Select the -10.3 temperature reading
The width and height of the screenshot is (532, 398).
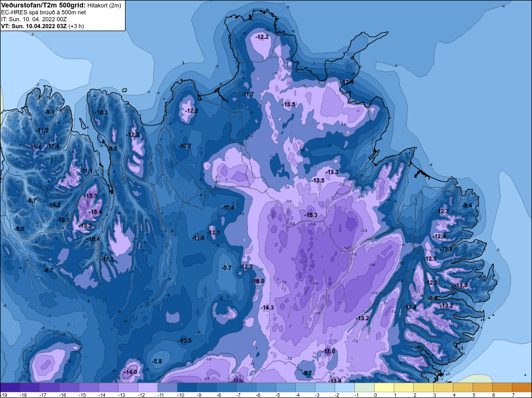pos(102,112)
